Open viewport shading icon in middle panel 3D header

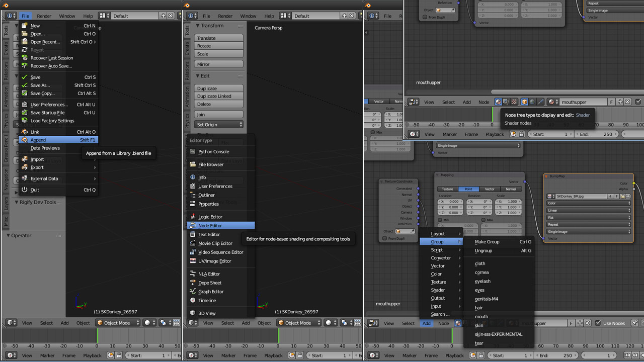330,323
